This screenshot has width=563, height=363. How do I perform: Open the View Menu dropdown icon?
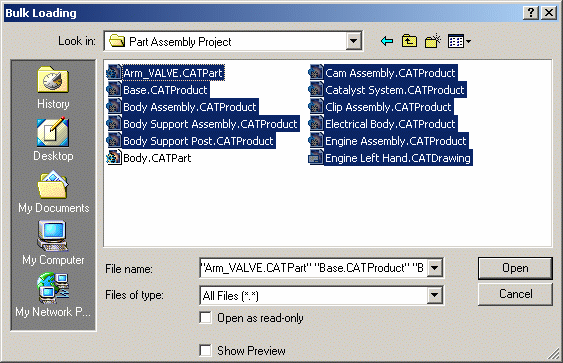click(x=459, y=42)
